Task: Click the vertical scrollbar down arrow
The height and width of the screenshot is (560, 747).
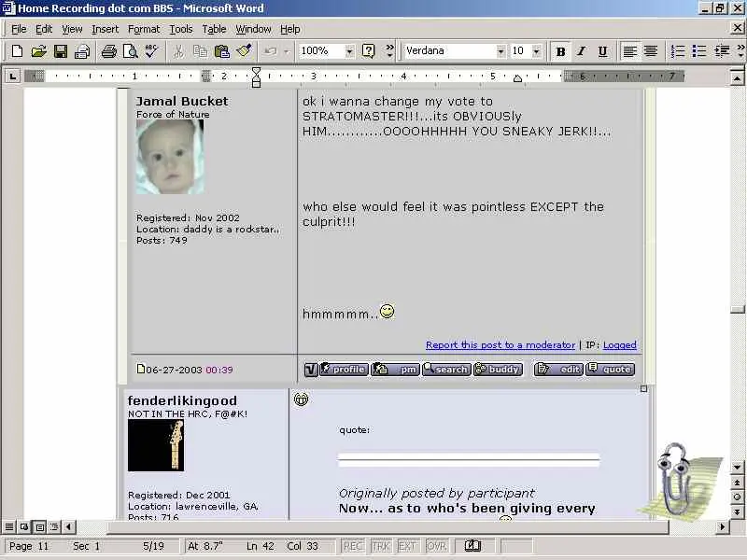Action: coord(737,468)
